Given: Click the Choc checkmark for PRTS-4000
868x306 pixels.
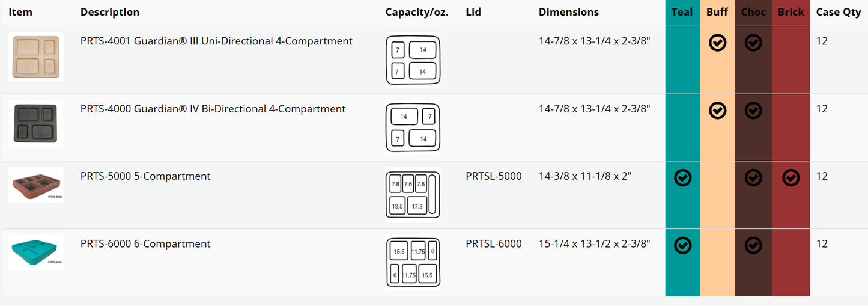Looking at the screenshot, I should pos(753,110).
